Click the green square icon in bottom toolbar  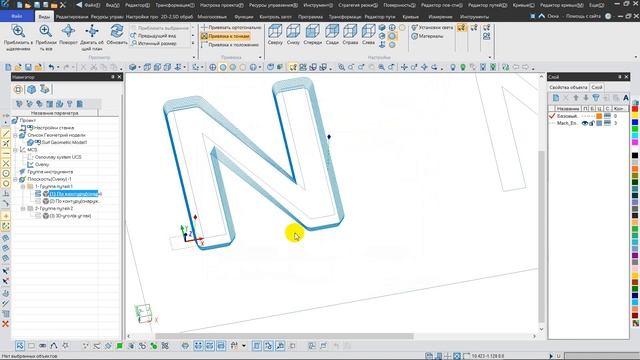click(120, 346)
